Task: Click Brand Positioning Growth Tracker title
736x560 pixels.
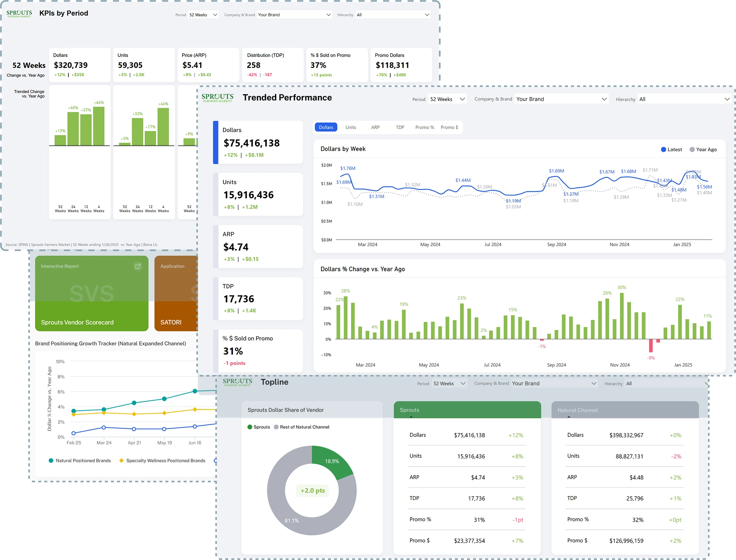Action: tap(110, 343)
